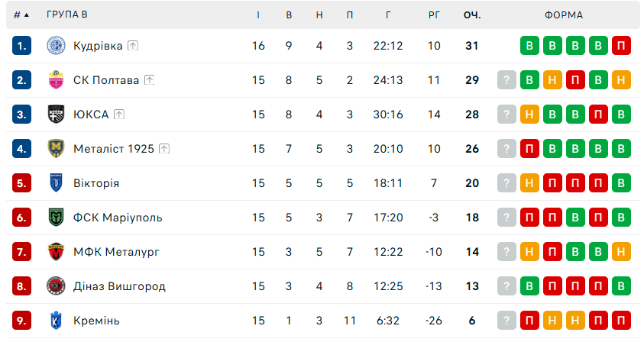Click the blue rank 1 position badge
Viewport: 644px width, 342px height.
coord(21,46)
